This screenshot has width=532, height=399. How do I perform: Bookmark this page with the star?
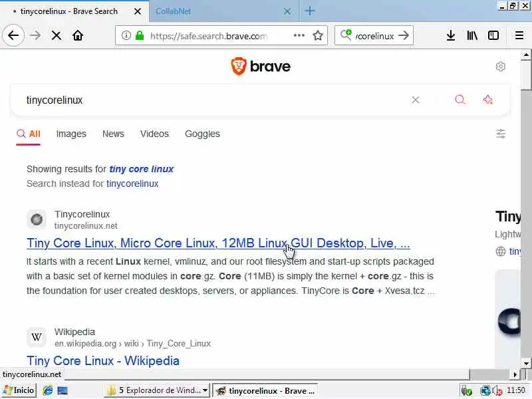point(318,35)
